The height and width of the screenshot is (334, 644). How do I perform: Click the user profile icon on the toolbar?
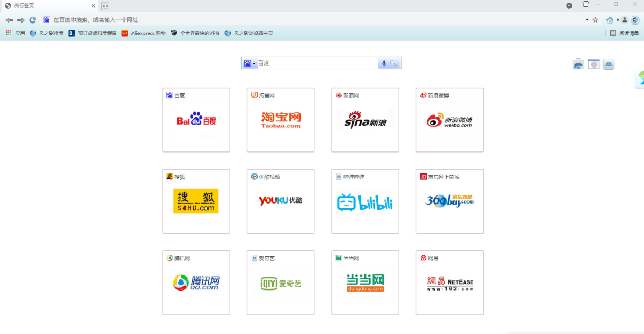[x=625, y=20]
